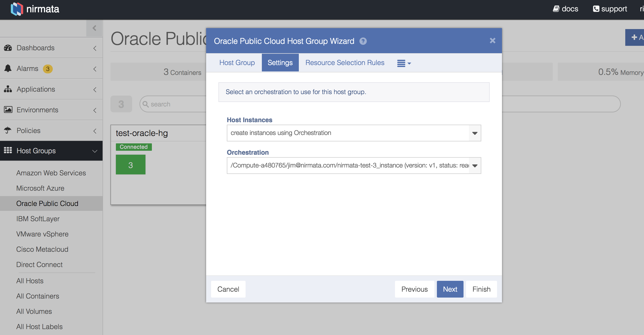644x335 pixels.
Task: Click the Alarms count badge 3
Action: pos(48,69)
